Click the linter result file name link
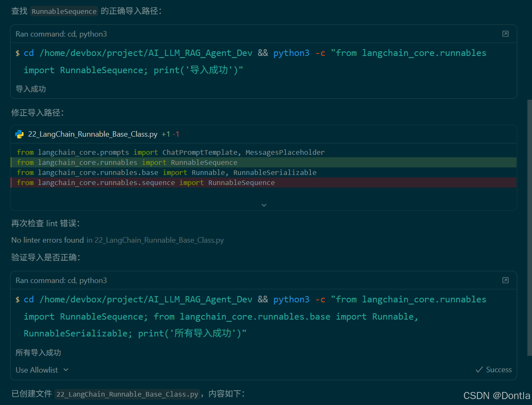Screen dimensions: 532x405 point(159,240)
